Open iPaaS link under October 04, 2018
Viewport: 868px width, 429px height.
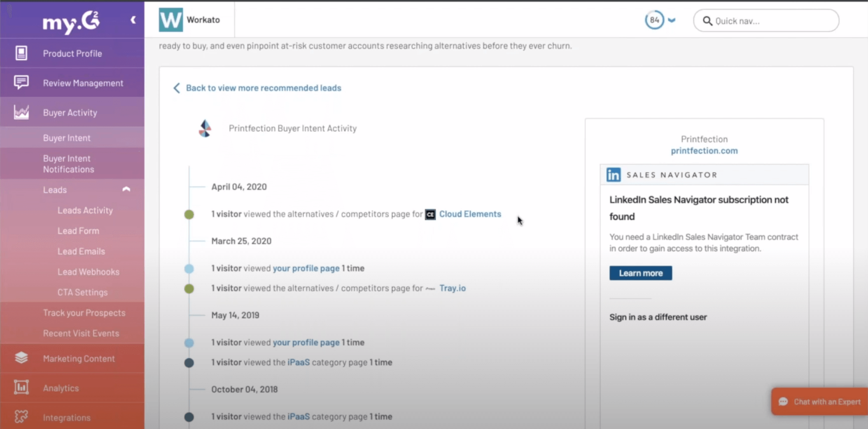(299, 417)
